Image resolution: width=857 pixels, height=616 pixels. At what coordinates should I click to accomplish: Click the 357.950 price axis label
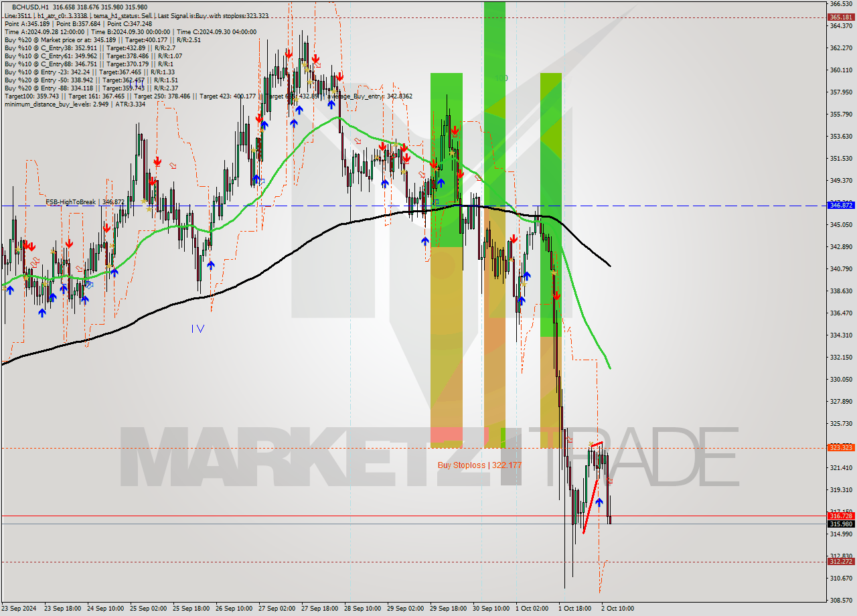pyautogui.click(x=842, y=92)
